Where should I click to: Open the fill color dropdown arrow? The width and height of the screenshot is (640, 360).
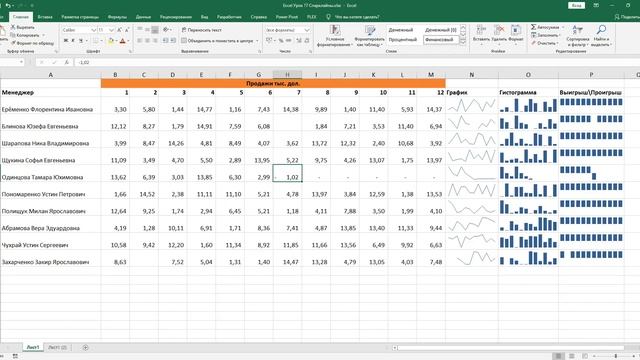click(116, 41)
